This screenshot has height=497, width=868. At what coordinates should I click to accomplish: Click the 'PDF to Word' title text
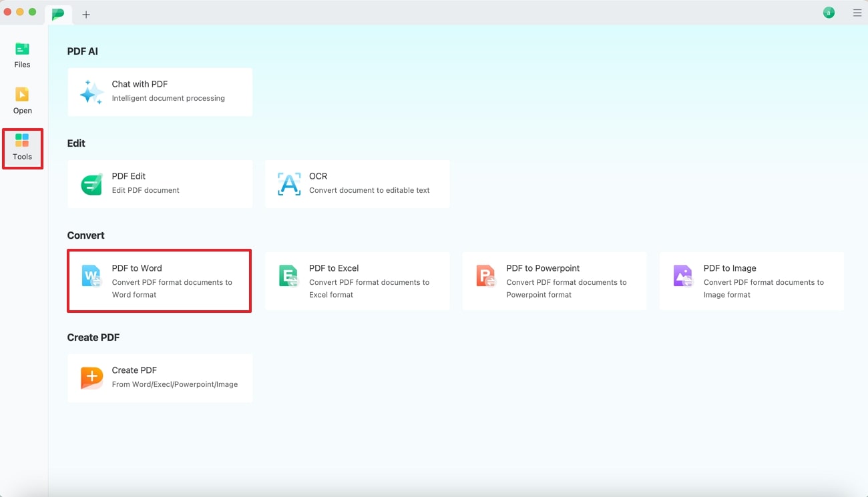click(x=137, y=268)
